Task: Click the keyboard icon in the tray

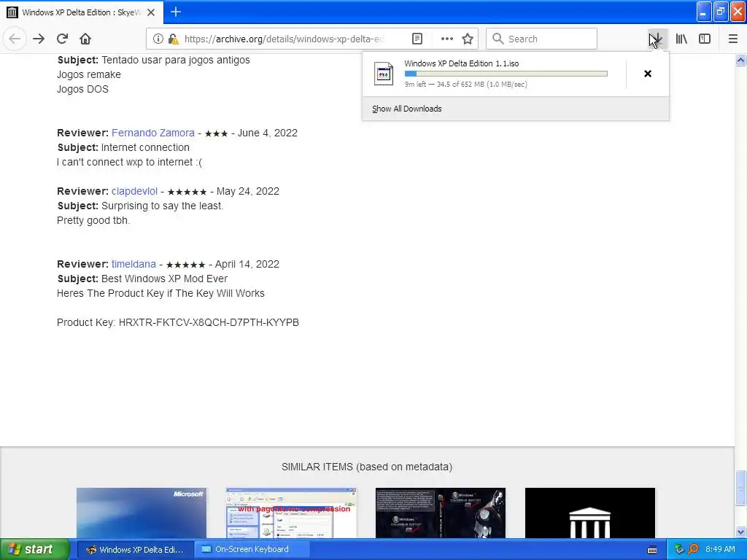Action: pos(652,550)
